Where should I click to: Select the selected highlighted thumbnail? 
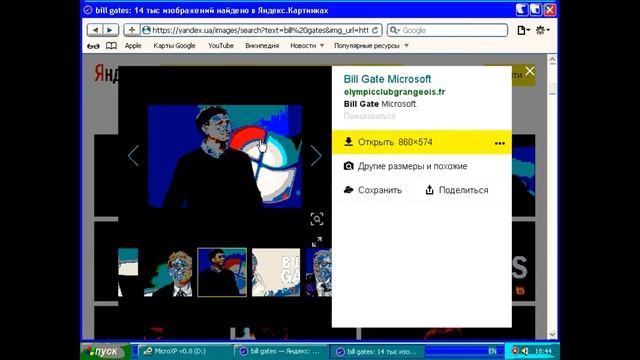(x=222, y=272)
